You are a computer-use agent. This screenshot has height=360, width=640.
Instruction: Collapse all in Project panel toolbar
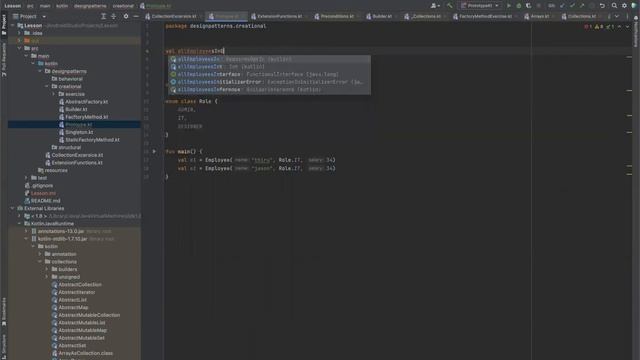pos(113,16)
